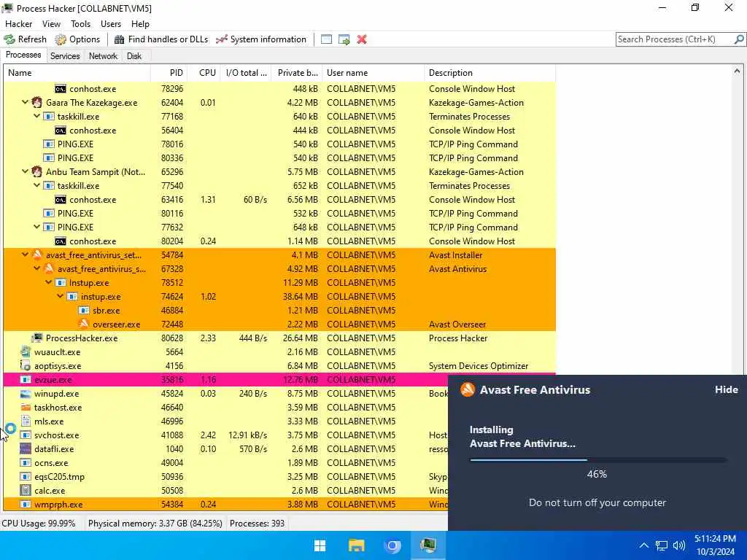Sort by the Description column header

click(489, 73)
